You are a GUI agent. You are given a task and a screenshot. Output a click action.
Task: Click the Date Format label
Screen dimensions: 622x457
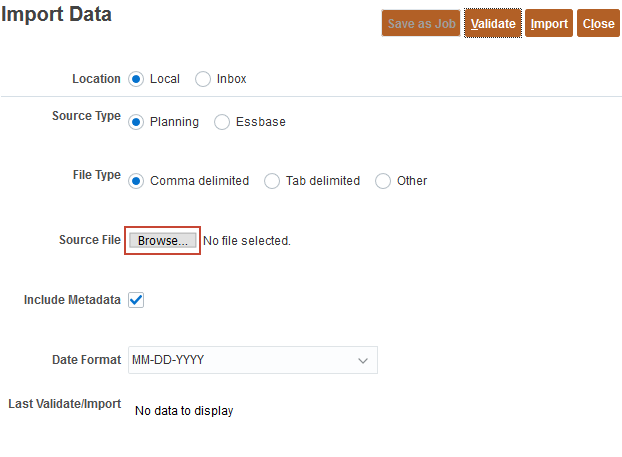(x=86, y=359)
